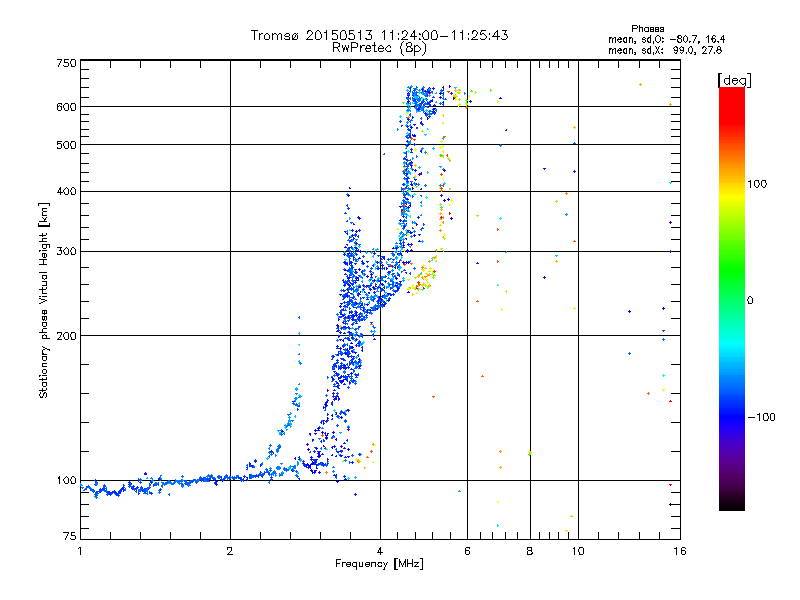Click the "mean, sd,X: 99.0, 27.8" line

click(x=665, y=50)
